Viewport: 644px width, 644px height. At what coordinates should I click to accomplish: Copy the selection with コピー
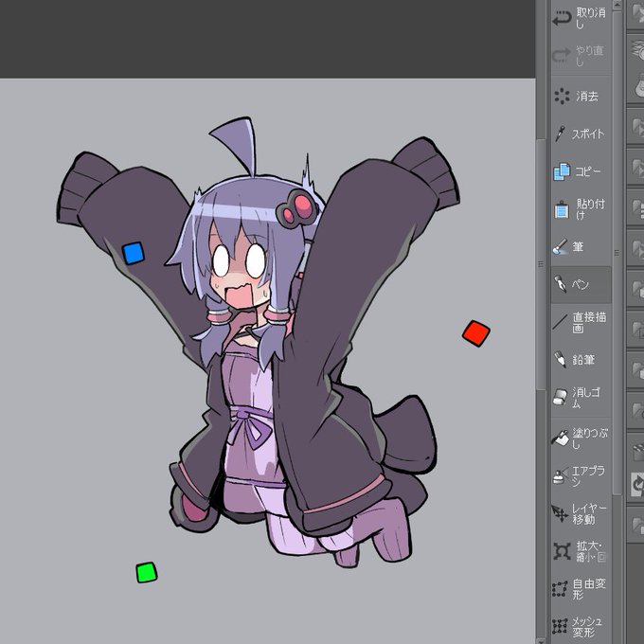(581, 171)
